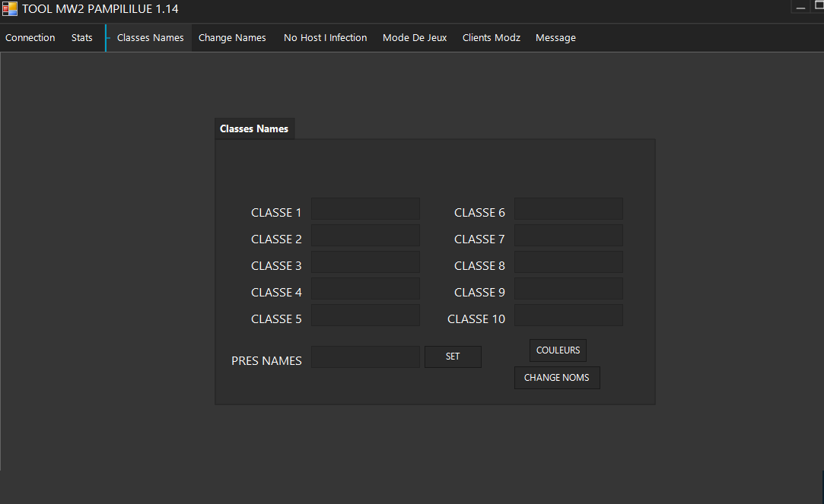The height and width of the screenshot is (504, 824).
Task: Click the CLASSE 5 text box
Action: 365,315
